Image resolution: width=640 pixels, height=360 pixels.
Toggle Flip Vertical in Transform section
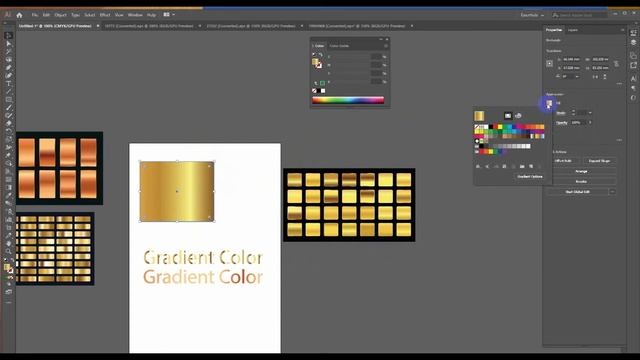click(604, 76)
